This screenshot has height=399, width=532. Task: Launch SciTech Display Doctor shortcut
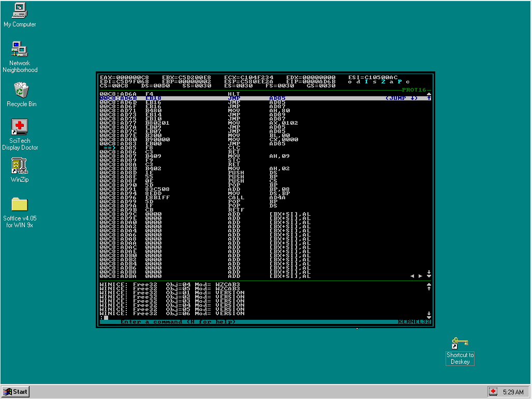point(20,127)
